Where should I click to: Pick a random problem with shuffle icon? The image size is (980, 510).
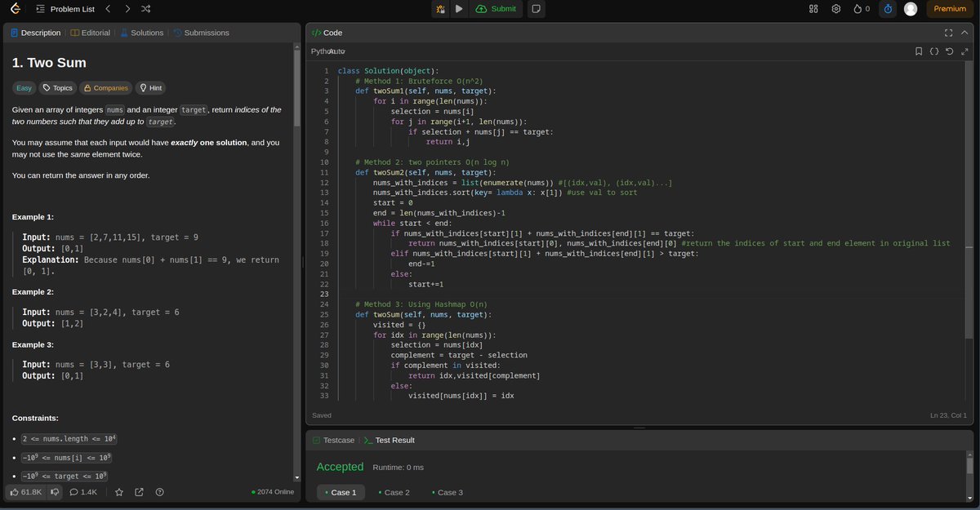pos(145,9)
